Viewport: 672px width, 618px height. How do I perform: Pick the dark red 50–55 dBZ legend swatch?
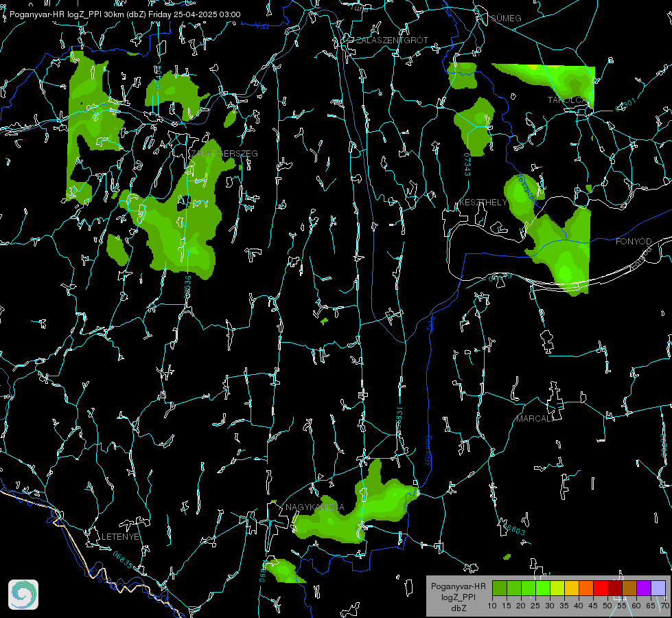click(x=615, y=588)
